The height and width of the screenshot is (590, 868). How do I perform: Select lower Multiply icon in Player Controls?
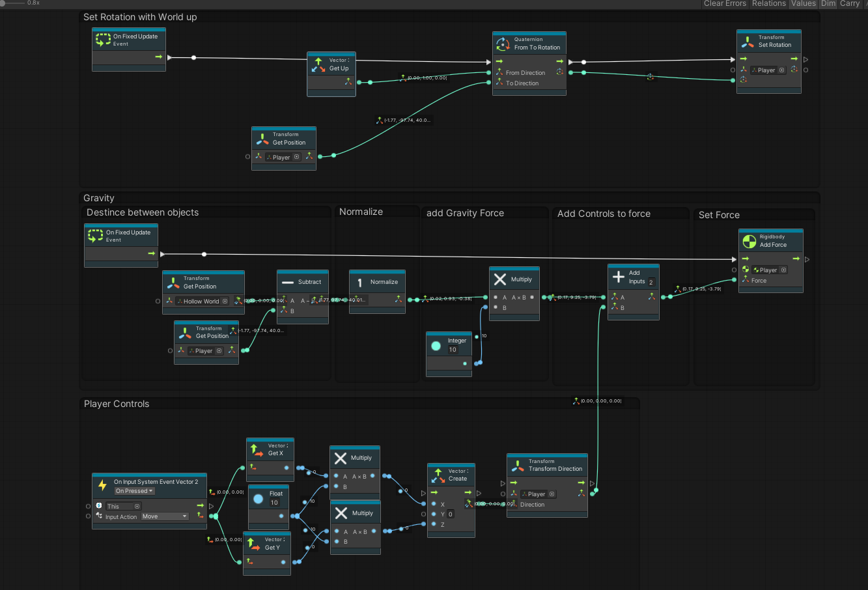tap(341, 514)
